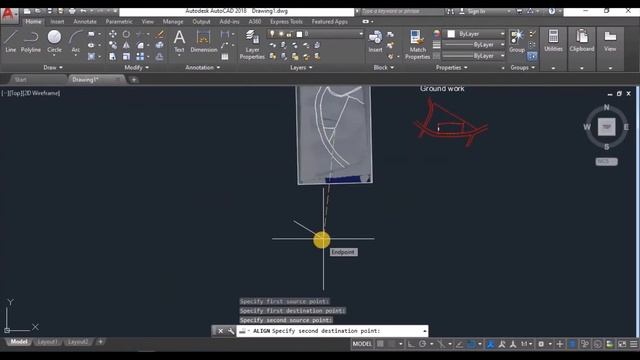Toggle group selection on/off icon
This screenshot has width=640, height=360.
pos(532,56)
